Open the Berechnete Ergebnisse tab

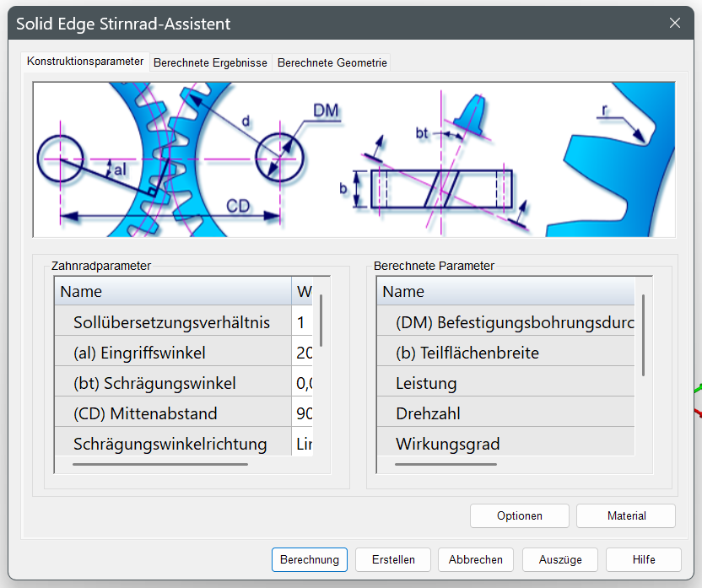210,62
